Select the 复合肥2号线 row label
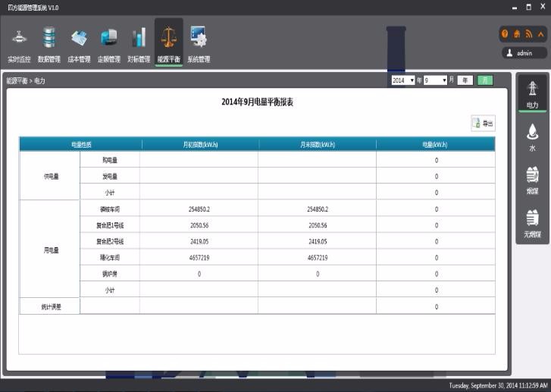 point(110,242)
